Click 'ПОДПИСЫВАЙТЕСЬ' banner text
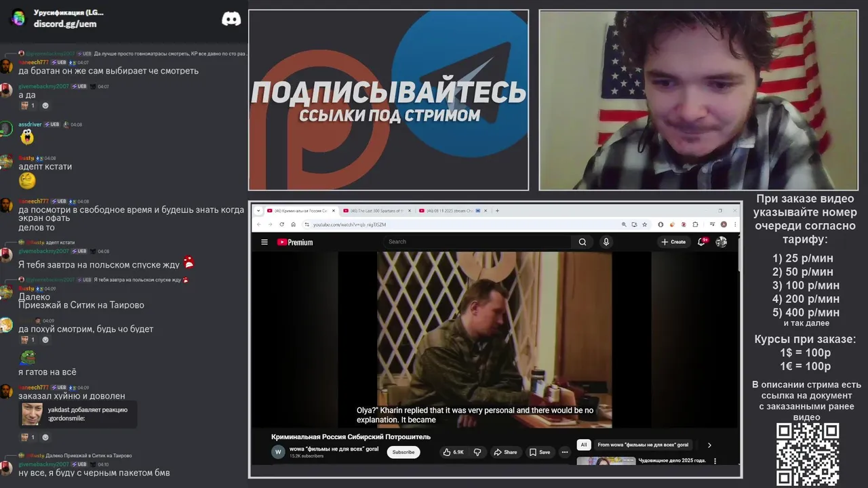 pyautogui.click(x=389, y=92)
